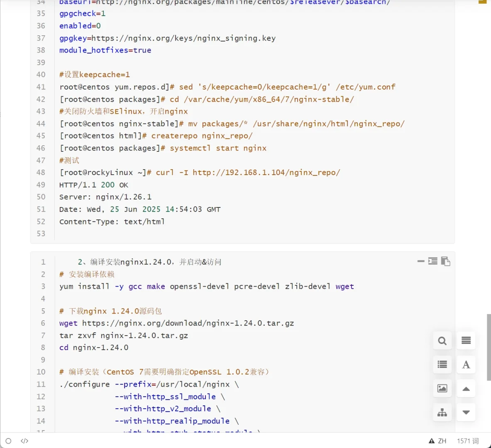Click the wget nginx-1.24.0.tar.gz download line
Image resolution: width=491 pixels, height=448 pixels.
click(x=177, y=323)
